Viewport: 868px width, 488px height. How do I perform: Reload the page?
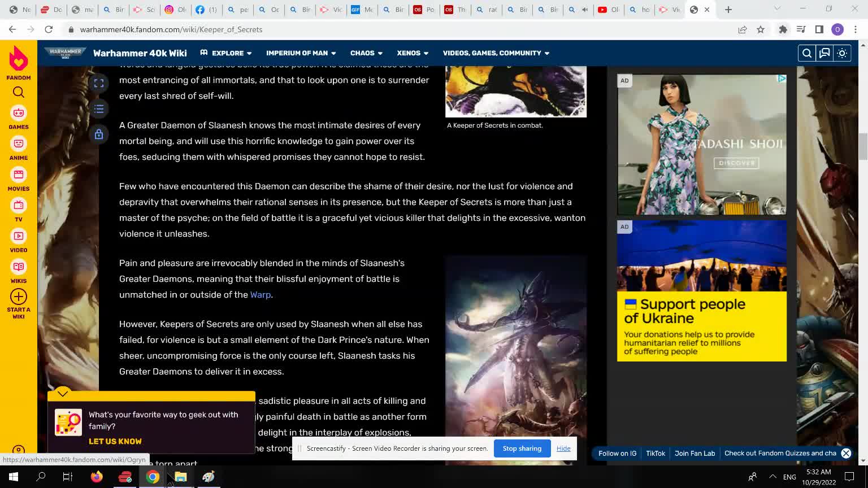click(x=49, y=29)
